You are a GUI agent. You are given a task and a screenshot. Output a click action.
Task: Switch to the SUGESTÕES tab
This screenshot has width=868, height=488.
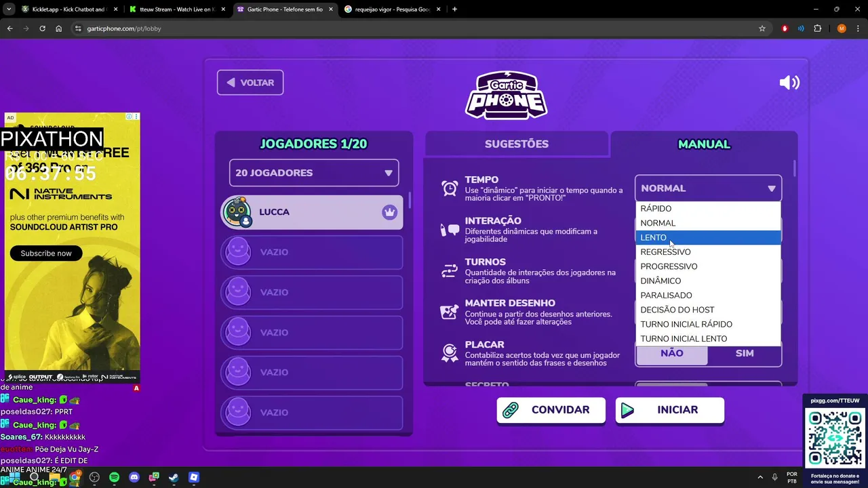click(x=517, y=144)
